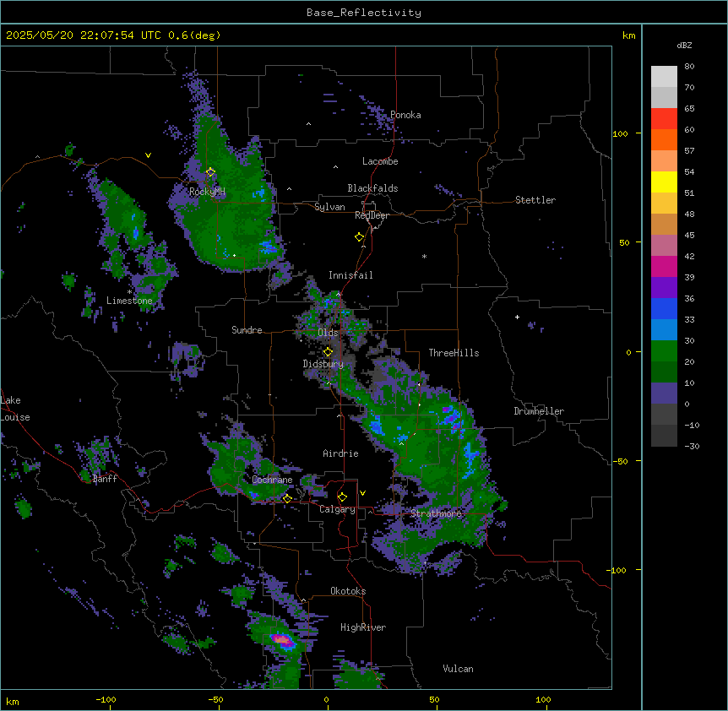Click the Calgary city label

(337, 509)
